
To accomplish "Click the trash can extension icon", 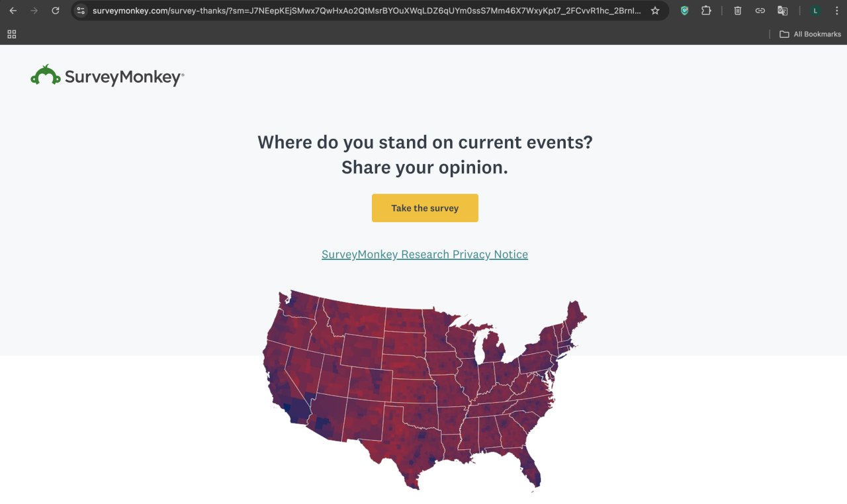I will [738, 11].
